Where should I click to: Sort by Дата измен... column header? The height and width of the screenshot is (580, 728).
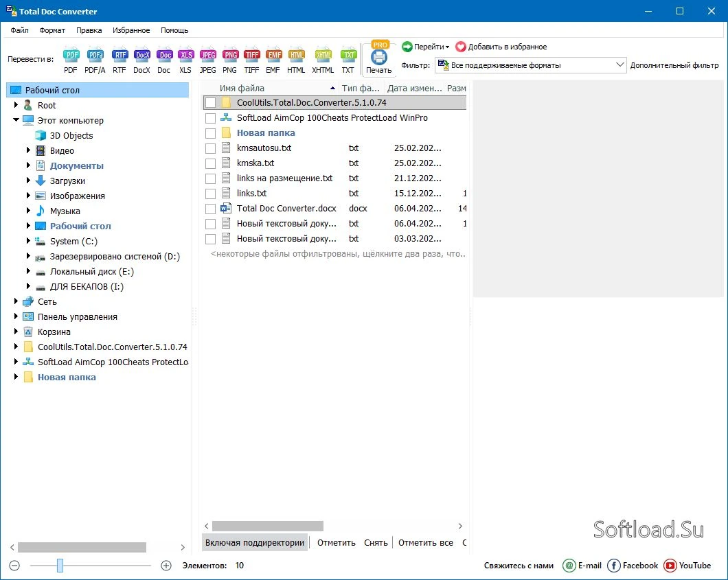tap(414, 88)
